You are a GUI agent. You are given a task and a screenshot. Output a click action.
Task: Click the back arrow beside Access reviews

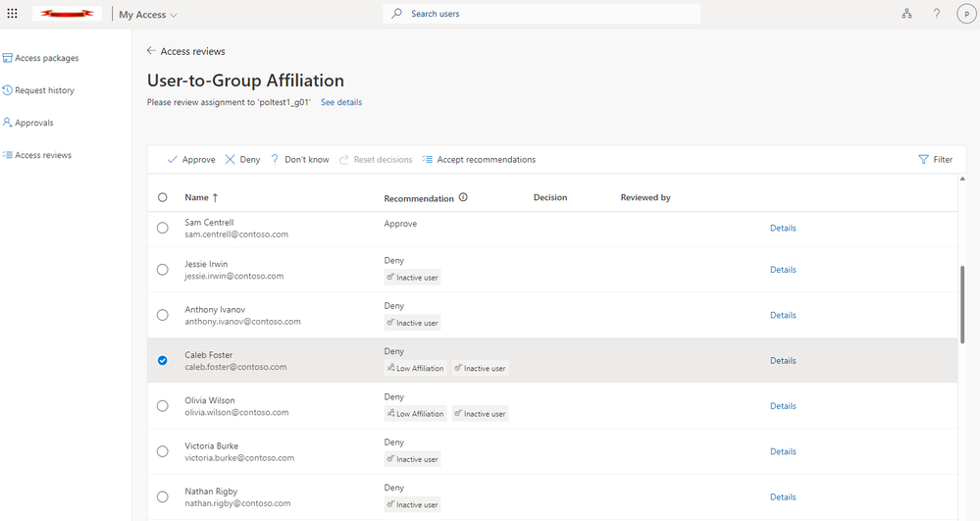tap(151, 51)
